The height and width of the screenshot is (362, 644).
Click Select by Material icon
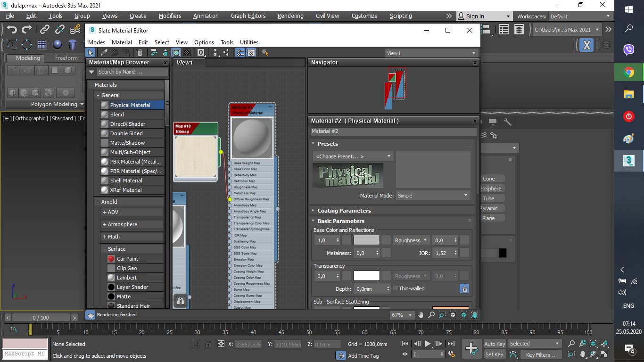pyautogui.click(x=264, y=53)
